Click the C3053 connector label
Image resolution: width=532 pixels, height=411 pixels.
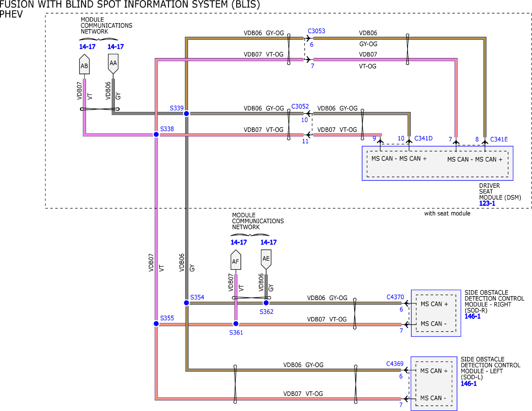pyautogui.click(x=316, y=31)
